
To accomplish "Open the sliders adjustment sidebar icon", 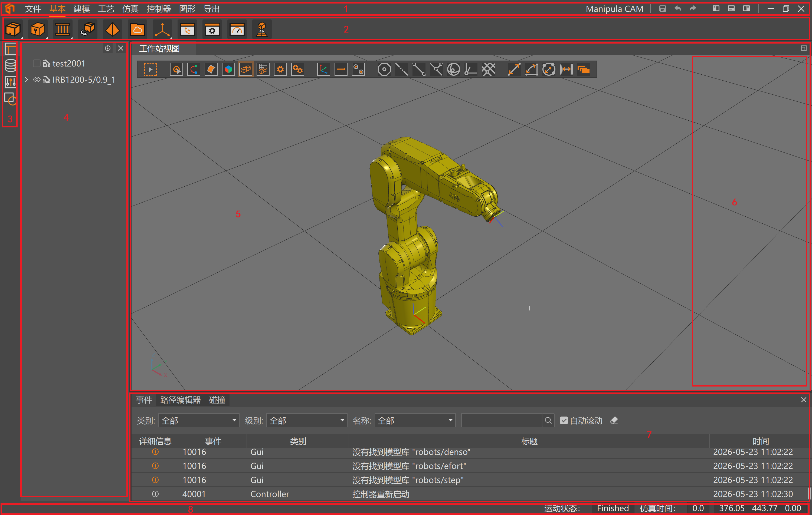I will [11, 82].
